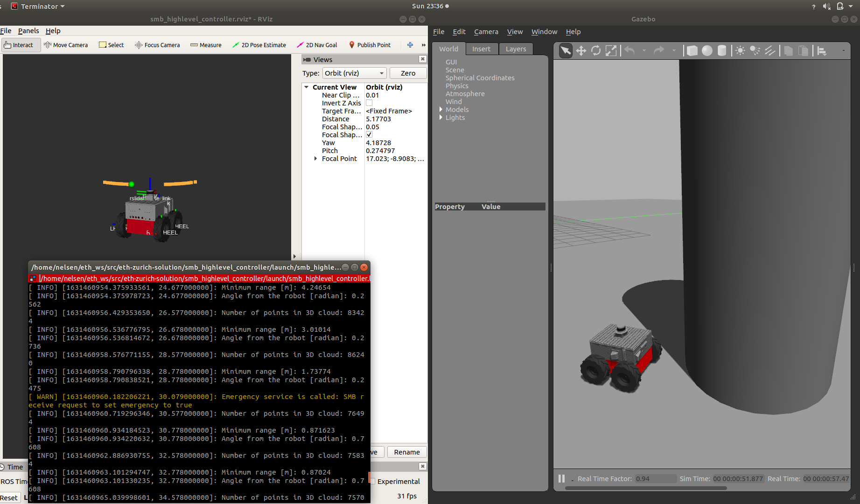Click the Gazebo copy icon
860x504 pixels.
(x=788, y=50)
